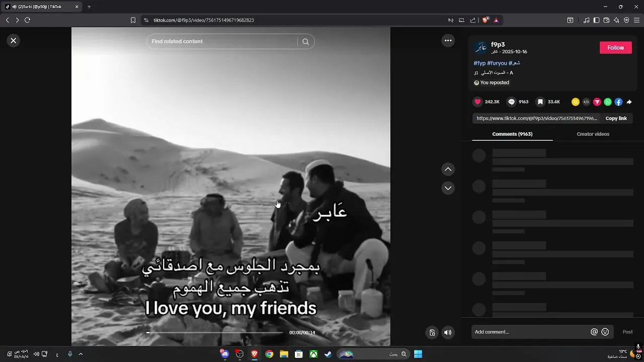Reload the TikTok page

coord(28,20)
